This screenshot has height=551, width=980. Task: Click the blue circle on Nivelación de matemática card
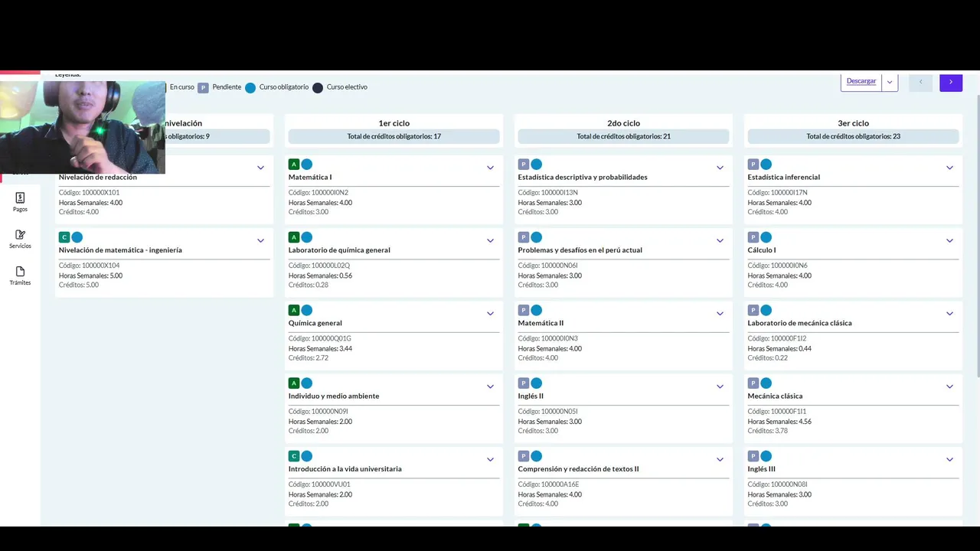coord(77,237)
